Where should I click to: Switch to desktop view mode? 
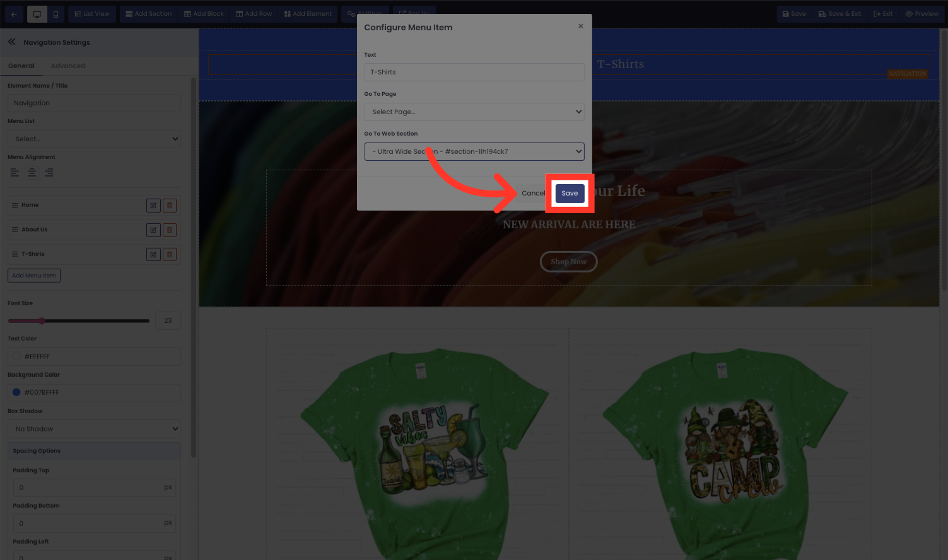point(37,14)
